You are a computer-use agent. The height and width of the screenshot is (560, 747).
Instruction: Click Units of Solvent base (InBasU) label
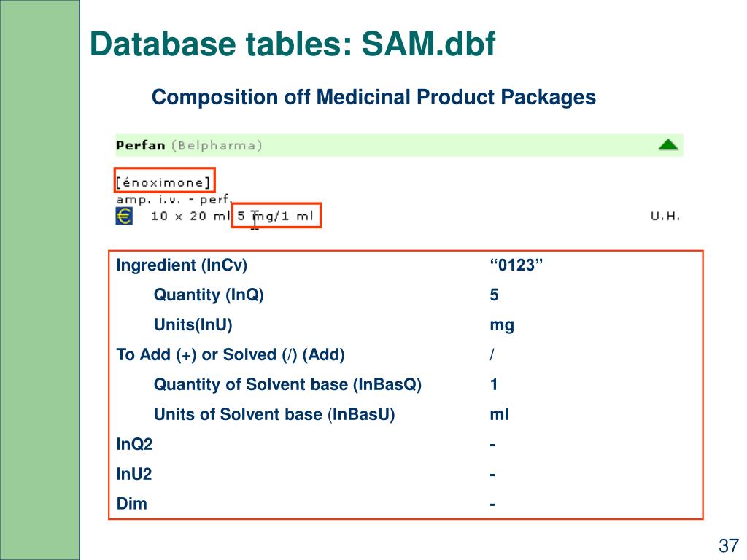pos(274,414)
